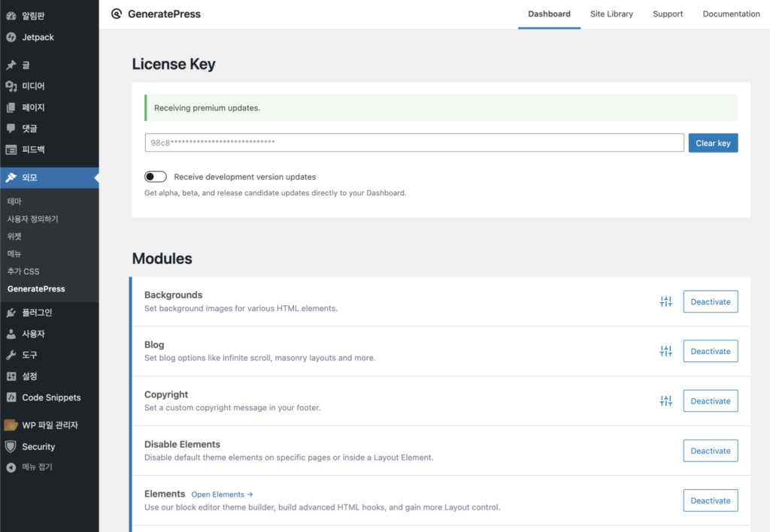The height and width of the screenshot is (532, 770).
Task: Click the GeneratePress logo icon in header
Action: pos(117,14)
